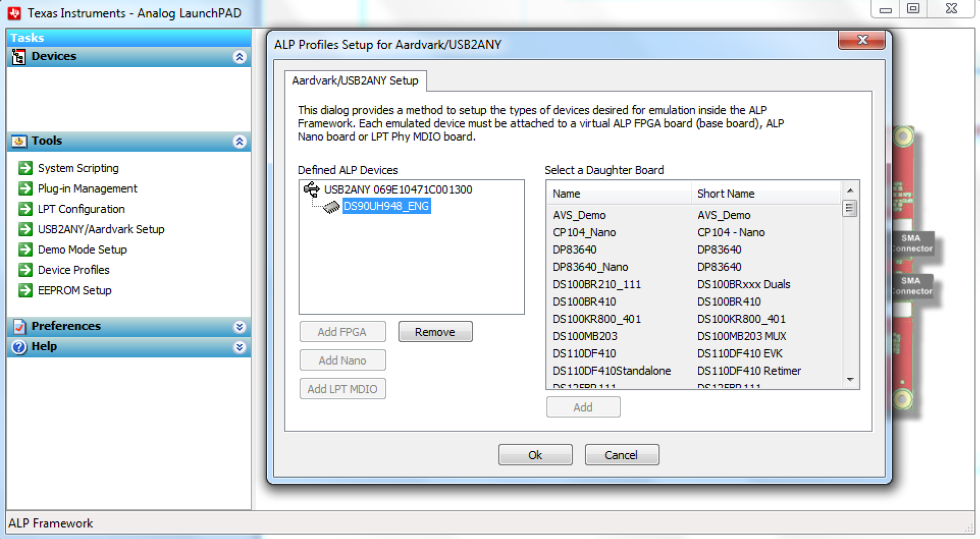Click the Cancel button
Viewport: 980px width, 539px height.
[622, 455]
